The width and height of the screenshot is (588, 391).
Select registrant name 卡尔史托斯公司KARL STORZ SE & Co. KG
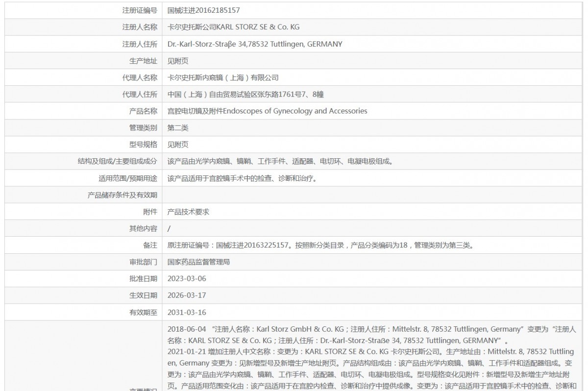click(x=233, y=27)
